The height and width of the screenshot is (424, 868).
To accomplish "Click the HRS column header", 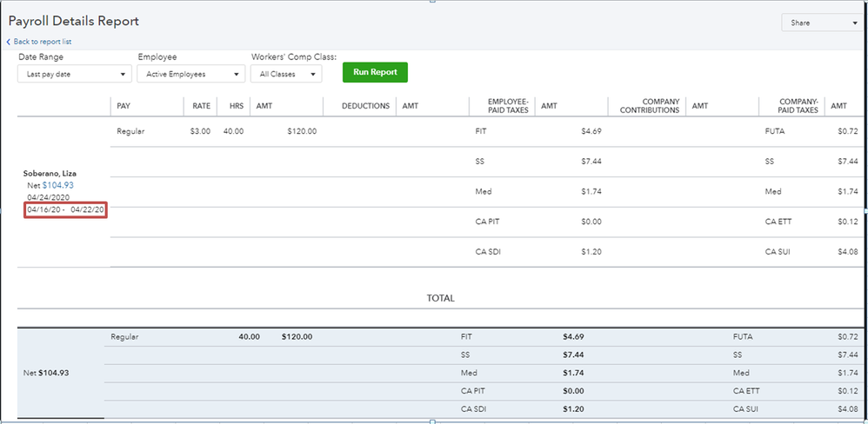I will coord(234,106).
